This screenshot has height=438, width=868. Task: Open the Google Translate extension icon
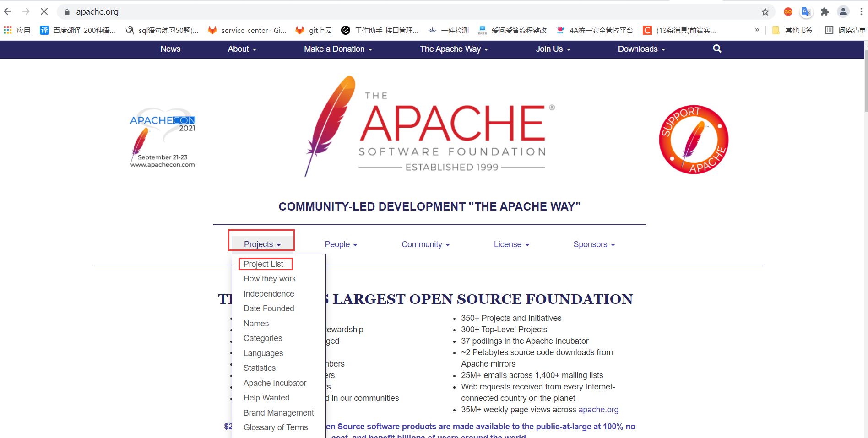[806, 12]
